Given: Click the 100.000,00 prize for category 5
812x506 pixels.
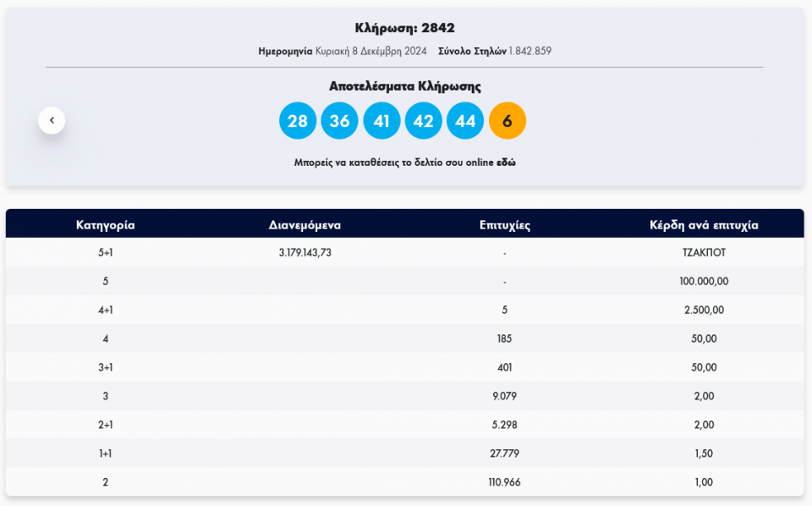Looking at the screenshot, I should pyautogui.click(x=704, y=282).
